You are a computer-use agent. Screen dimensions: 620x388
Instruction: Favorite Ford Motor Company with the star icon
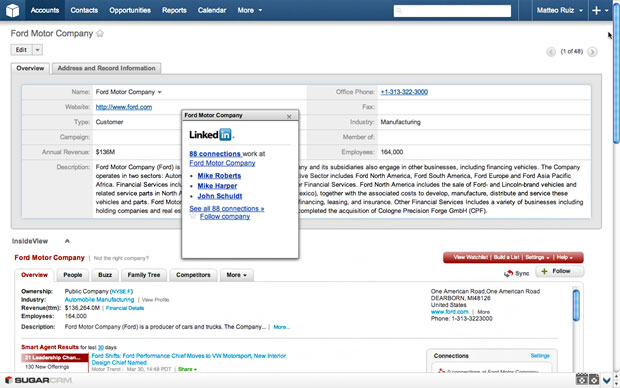pos(100,34)
